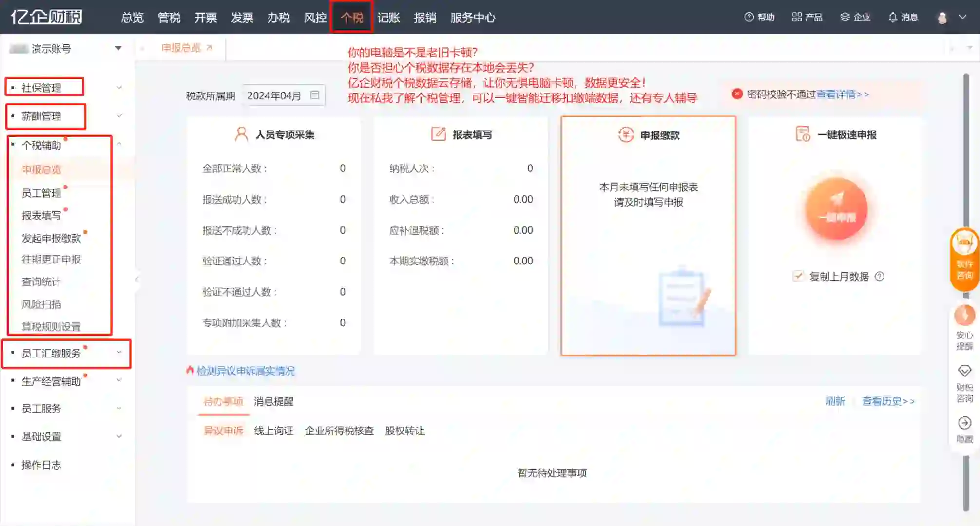The width and height of the screenshot is (980, 526).
Task: Select 异议申诉 tab
Action: coord(222,431)
